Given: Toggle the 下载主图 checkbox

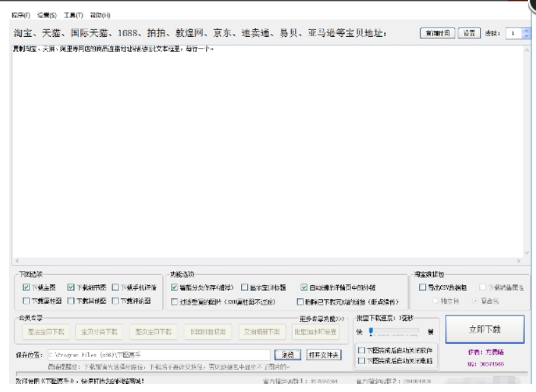Looking at the screenshot, I should (26, 287).
